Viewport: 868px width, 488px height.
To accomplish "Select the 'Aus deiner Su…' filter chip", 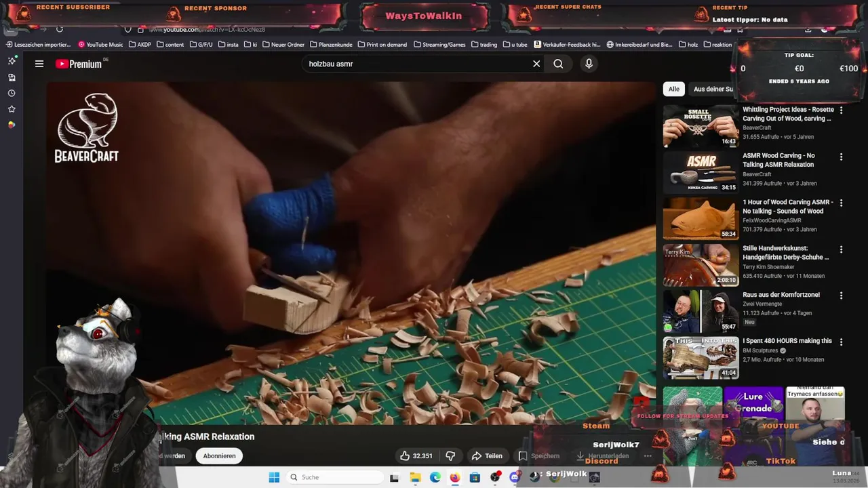I will [712, 89].
